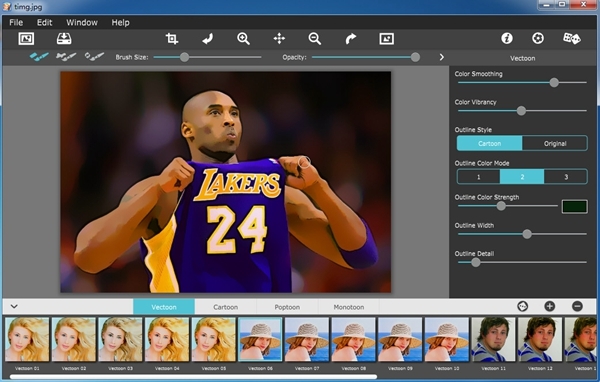Collapse the presets panel with down chevron
The height and width of the screenshot is (382, 600).
tap(14, 306)
